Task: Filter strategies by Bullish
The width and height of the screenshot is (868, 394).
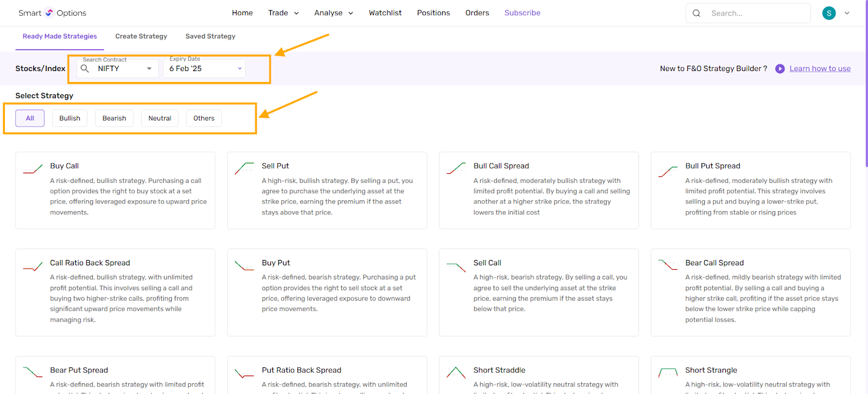Action: [x=69, y=118]
